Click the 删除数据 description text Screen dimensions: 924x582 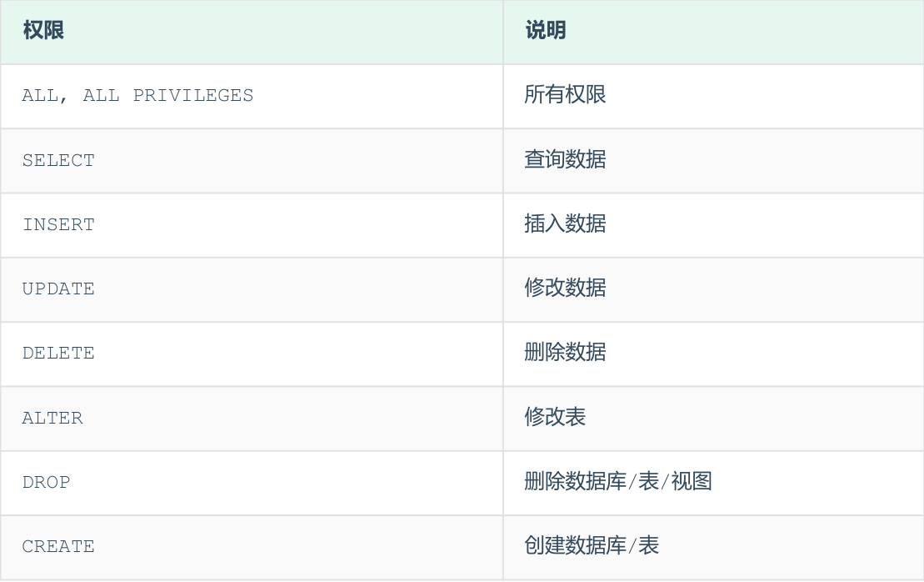click(x=565, y=352)
